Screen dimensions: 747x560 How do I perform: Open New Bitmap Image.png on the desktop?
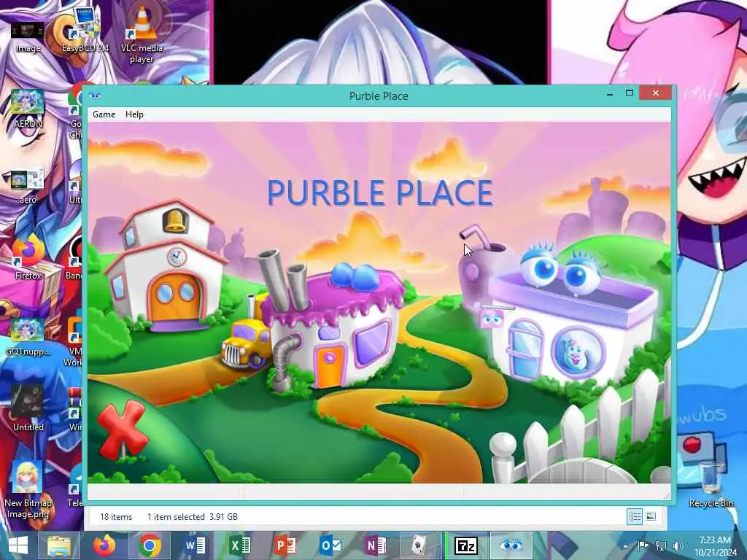(28, 489)
